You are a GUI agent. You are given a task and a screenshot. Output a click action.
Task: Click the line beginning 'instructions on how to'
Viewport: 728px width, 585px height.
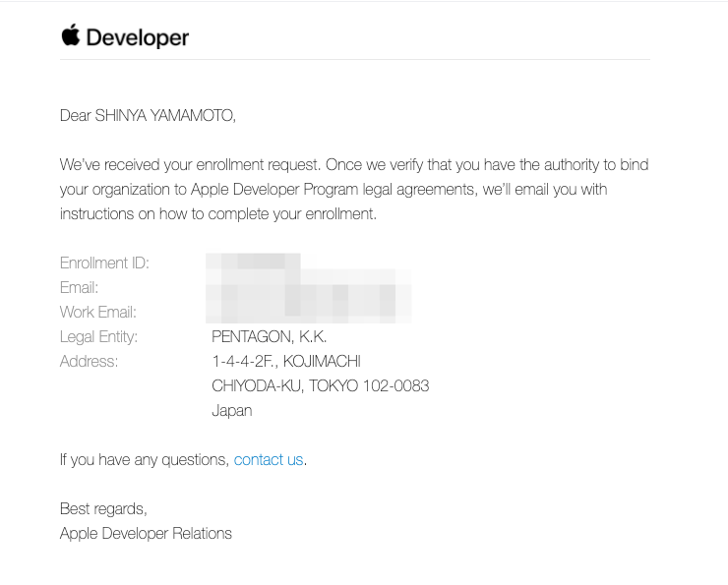coord(218,214)
